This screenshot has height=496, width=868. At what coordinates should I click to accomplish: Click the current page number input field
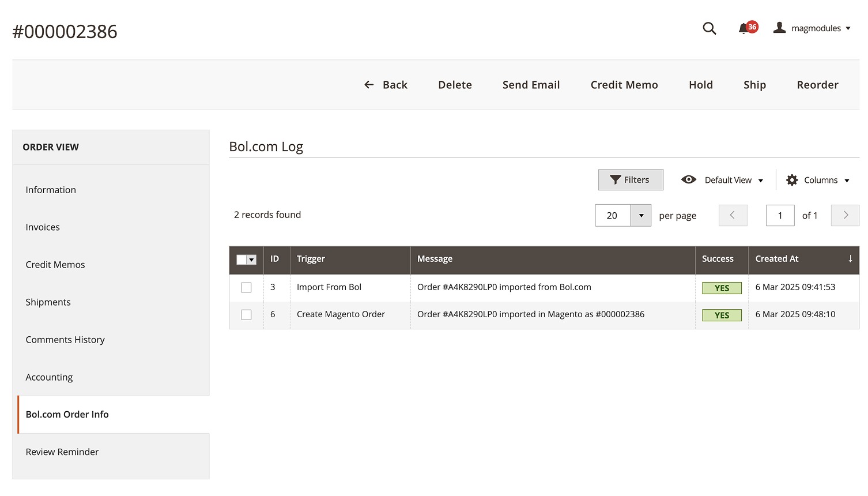(780, 215)
